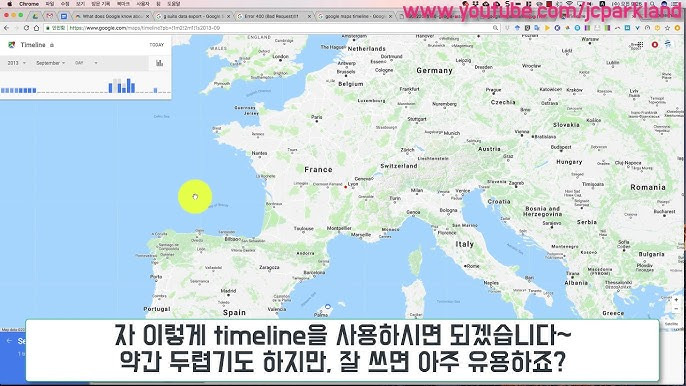Click the secure lock icon in address bar
This screenshot has height=386, width=686.
click(48, 28)
